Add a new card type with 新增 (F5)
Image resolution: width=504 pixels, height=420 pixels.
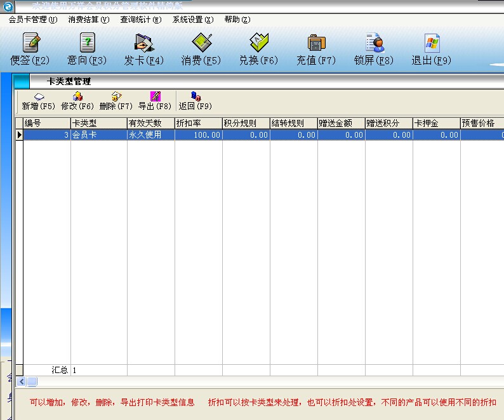click(39, 102)
